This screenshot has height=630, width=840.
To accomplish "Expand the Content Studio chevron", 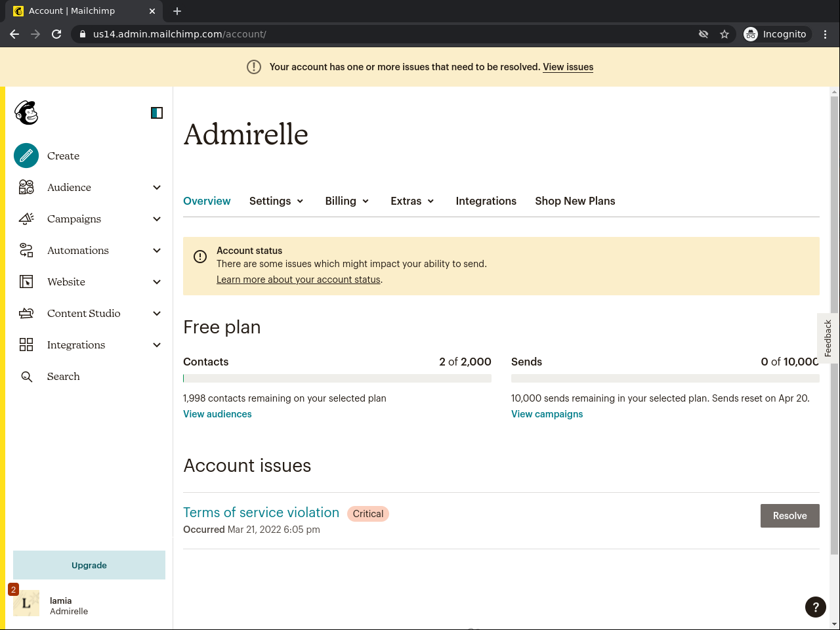I will 157,314.
